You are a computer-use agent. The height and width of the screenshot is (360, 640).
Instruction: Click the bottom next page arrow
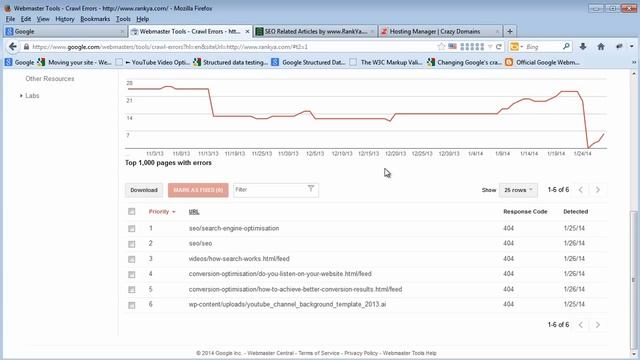598,325
